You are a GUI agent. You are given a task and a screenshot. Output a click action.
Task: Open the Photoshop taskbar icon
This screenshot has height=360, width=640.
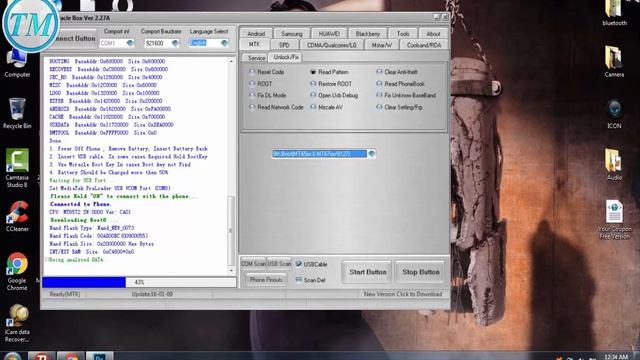point(99,356)
